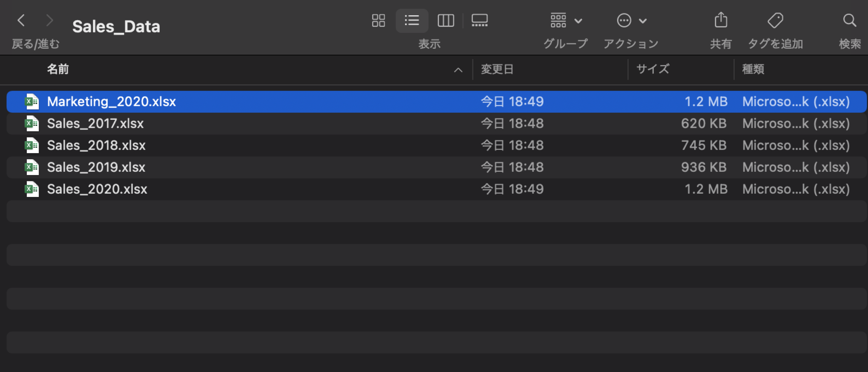868x372 pixels.
Task: Go forward with the right arrow
Action: (x=50, y=20)
